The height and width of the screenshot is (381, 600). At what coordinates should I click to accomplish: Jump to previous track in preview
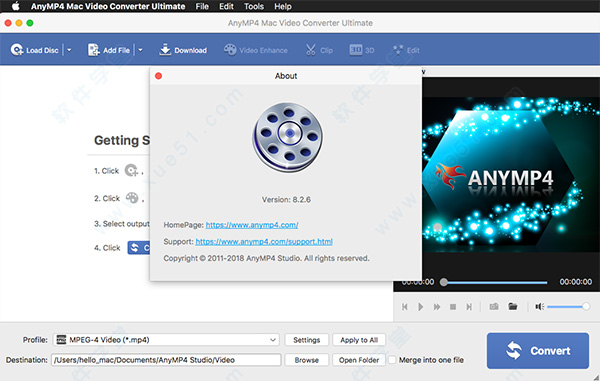(404, 307)
